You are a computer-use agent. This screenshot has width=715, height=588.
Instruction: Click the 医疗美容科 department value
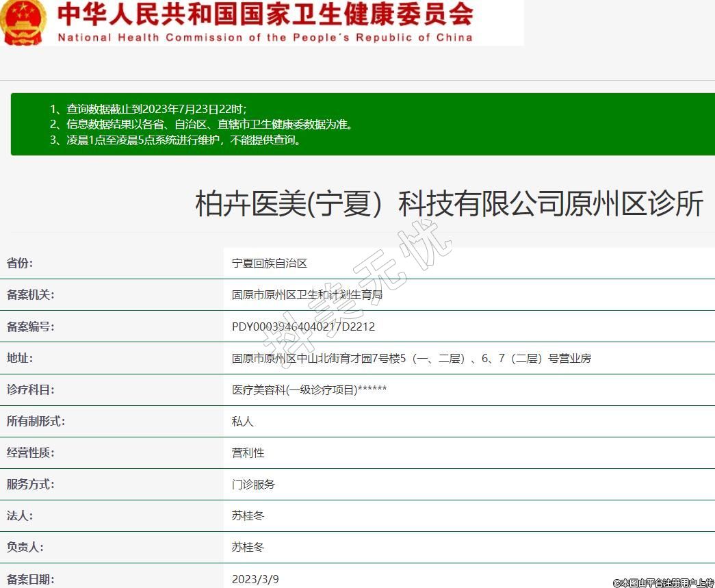pyautogui.click(x=309, y=390)
